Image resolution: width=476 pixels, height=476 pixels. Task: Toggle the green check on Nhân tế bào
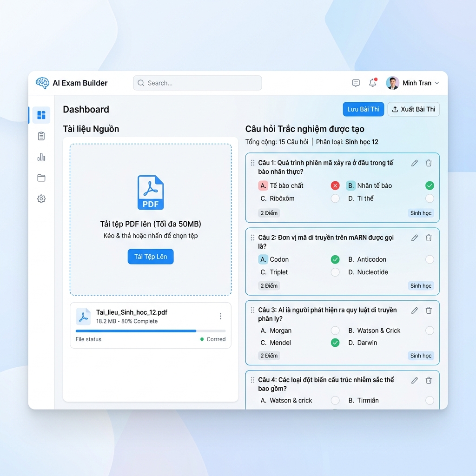click(x=430, y=185)
